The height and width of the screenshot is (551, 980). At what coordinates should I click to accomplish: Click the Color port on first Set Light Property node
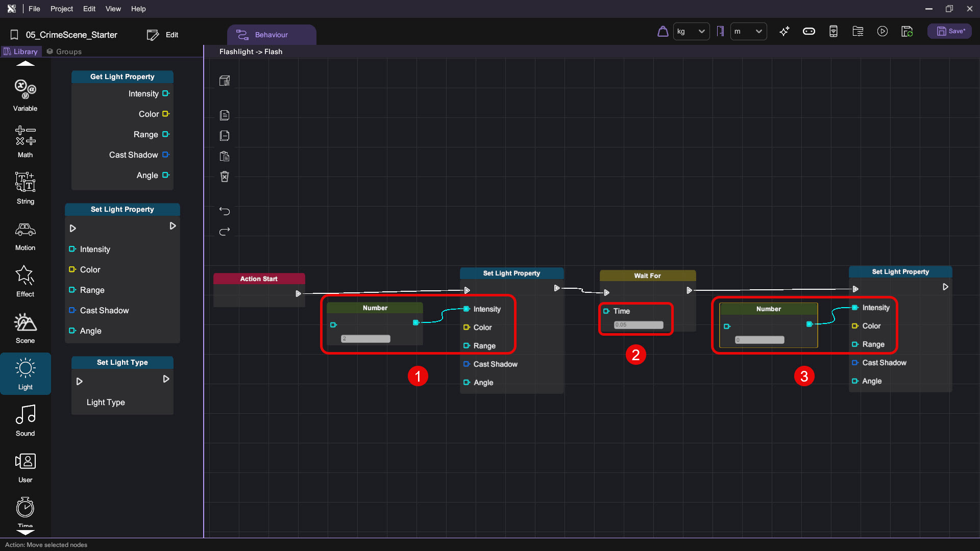coord(466,328)
